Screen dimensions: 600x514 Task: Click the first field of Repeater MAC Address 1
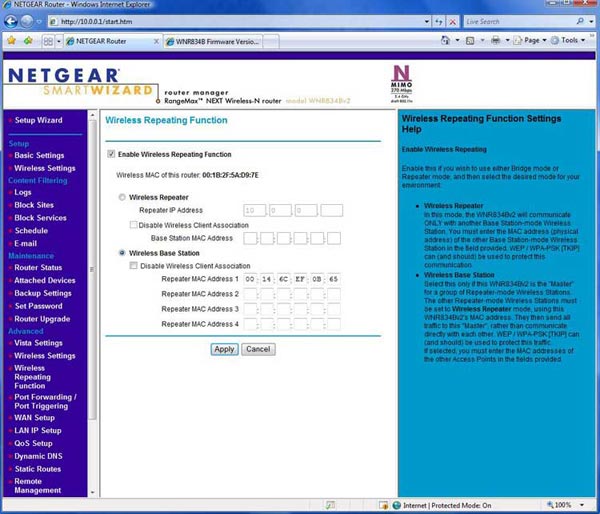point(250,279)
